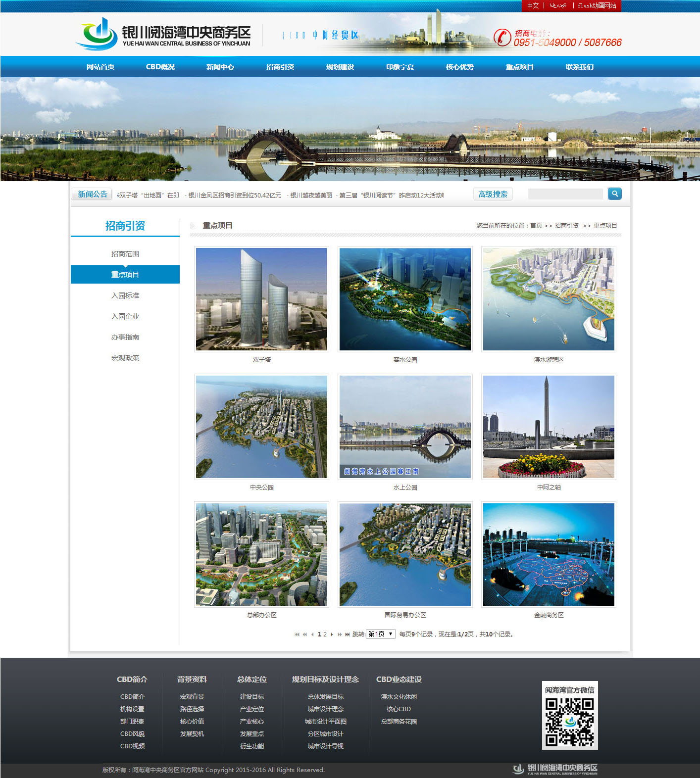Click inside the search text field

[x=565, y=194]
